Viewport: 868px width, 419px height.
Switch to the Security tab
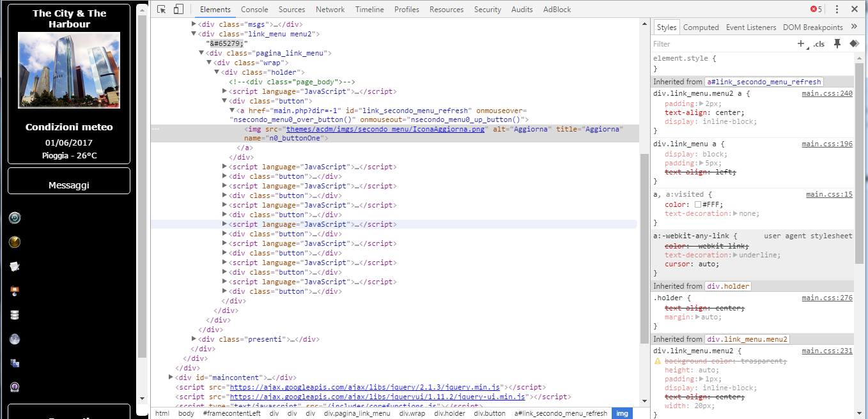488,9
